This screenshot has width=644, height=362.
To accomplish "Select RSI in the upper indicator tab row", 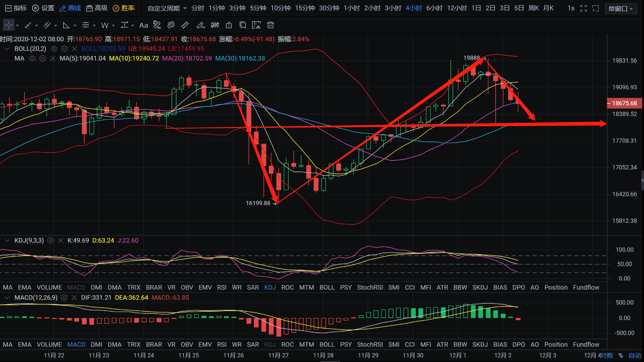I will tap(221, 287).
